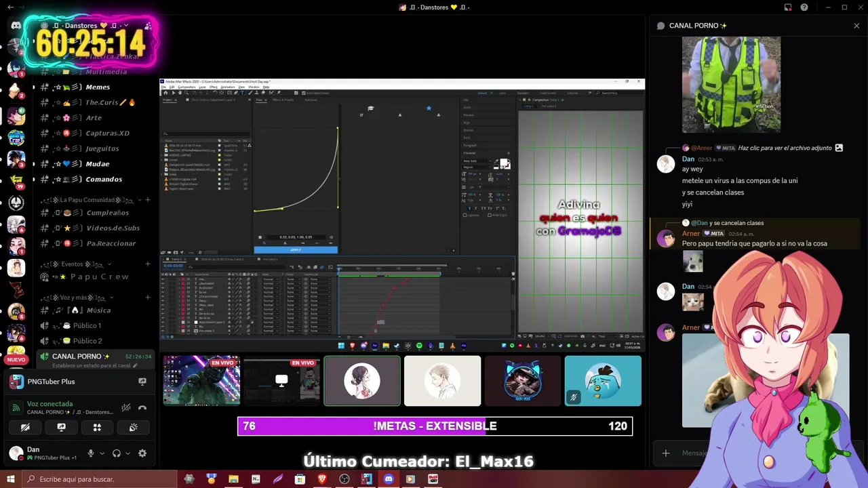868x488 pixels.
Task: Create channel in La Papu Comunidad category
Action: pyautogui.click(x=148, y=200)
